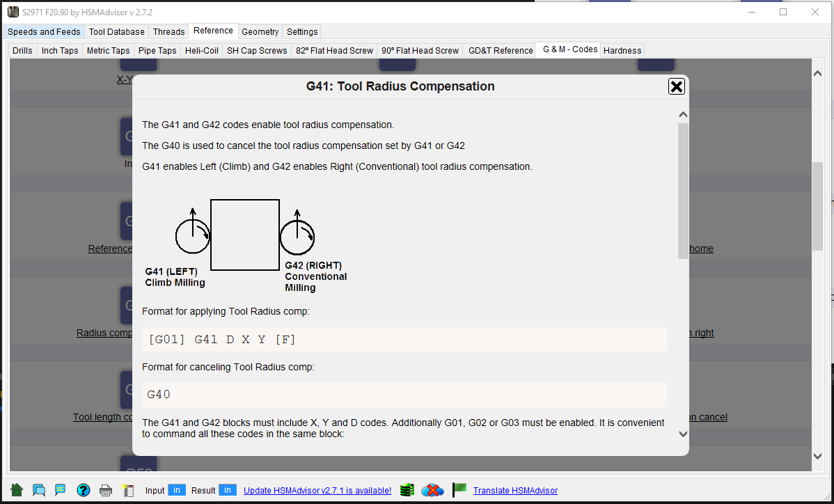The width and height of the screenshot is (834, 504).
Task: Open the SH Cap Screws tab
Action: click(257, 51)
